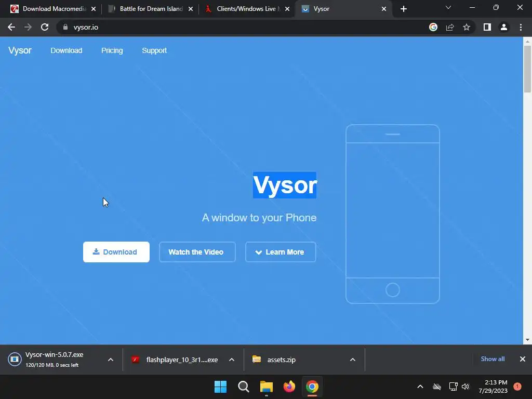The image size is (532, 399).
Task: Go back using the browser back arrow
Action: click(x=11, y=27)
